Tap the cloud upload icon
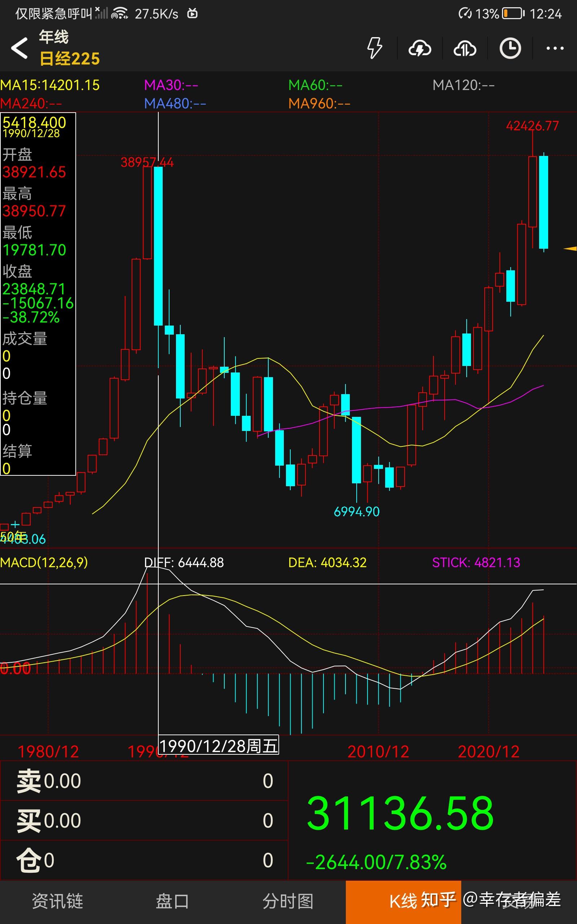The width and height of the screenshot is (577, 924). [x=464, y=48]
